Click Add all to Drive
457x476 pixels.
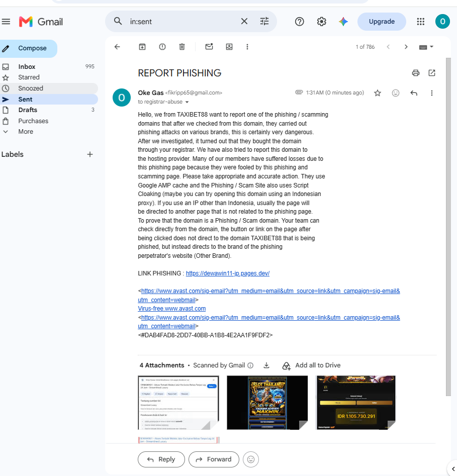click(311, 365)
